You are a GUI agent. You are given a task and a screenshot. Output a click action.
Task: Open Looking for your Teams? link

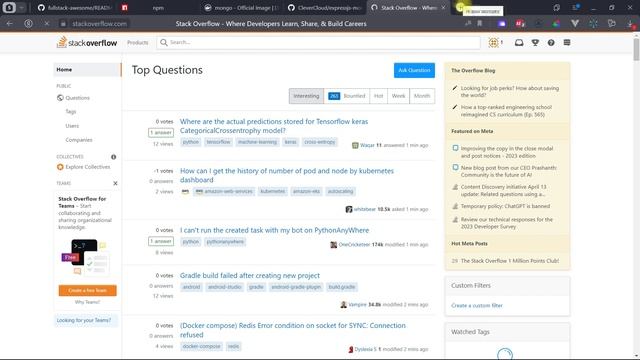(x=84, y=320)
